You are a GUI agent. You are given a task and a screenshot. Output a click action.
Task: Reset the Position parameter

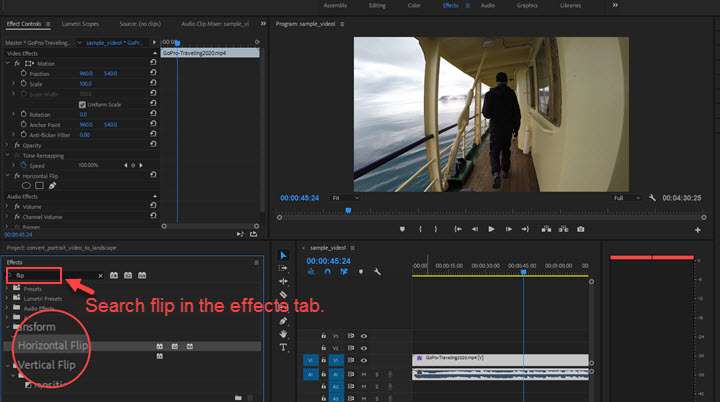click(152, 73)
